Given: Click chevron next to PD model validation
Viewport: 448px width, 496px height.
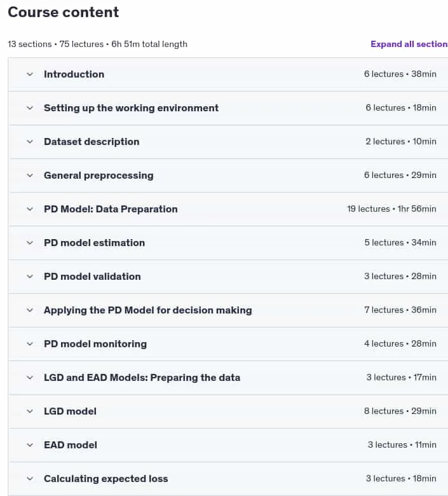Looking at the screenshot, I should [x=30, y=277].
